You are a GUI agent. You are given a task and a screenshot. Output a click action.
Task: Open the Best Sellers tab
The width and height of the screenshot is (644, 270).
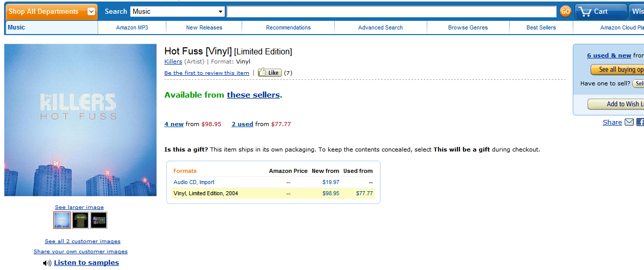tap(541, 27)
